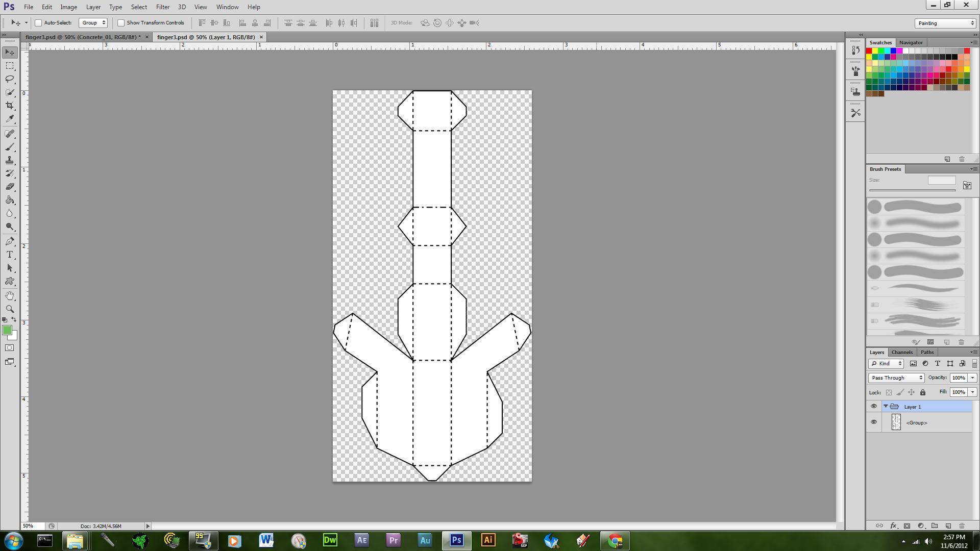
Task: Select the Eyedropper tool
Action: (10, 119)
